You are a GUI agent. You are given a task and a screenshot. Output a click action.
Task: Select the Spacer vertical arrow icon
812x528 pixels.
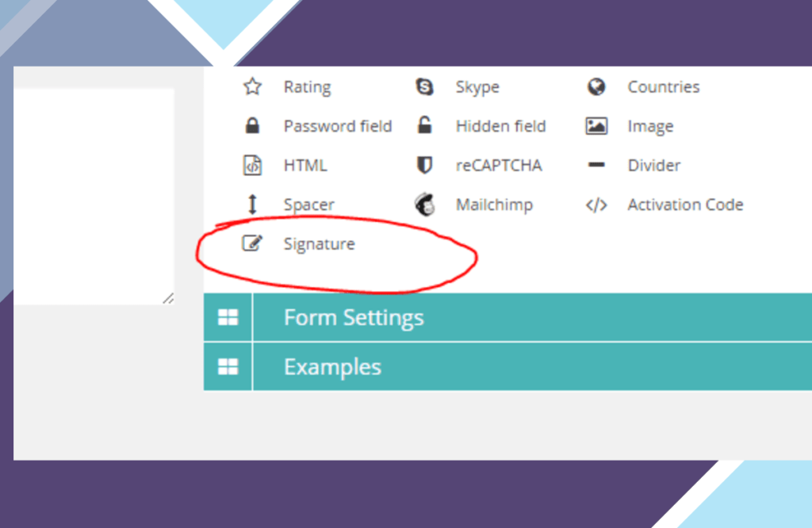252,204
